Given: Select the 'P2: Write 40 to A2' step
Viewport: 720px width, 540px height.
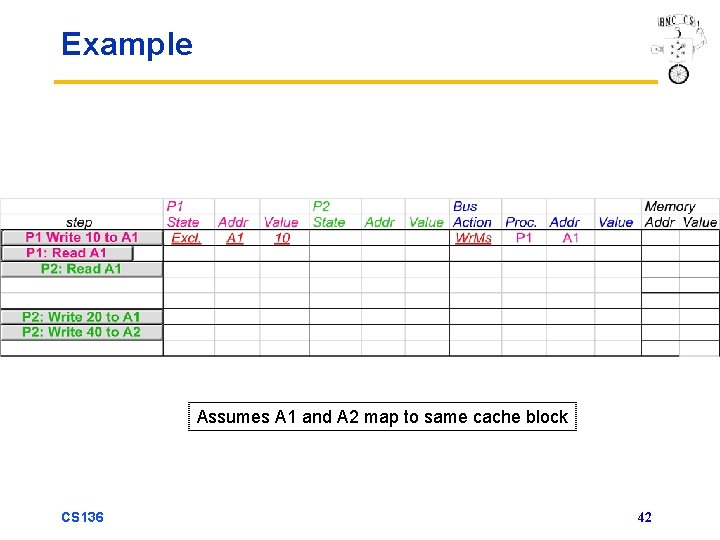Looking at the screenshot, I should (82, 332).
